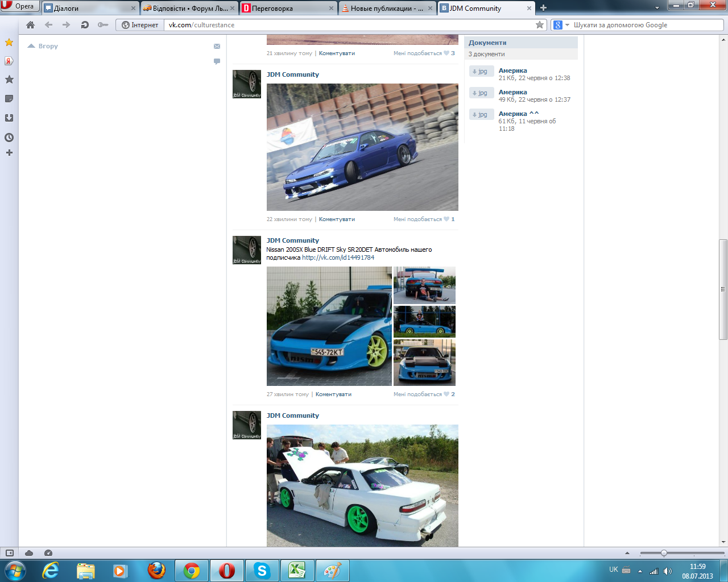
Task: Open the Notes sidebar panel
Action: click(x=9, y=99)
